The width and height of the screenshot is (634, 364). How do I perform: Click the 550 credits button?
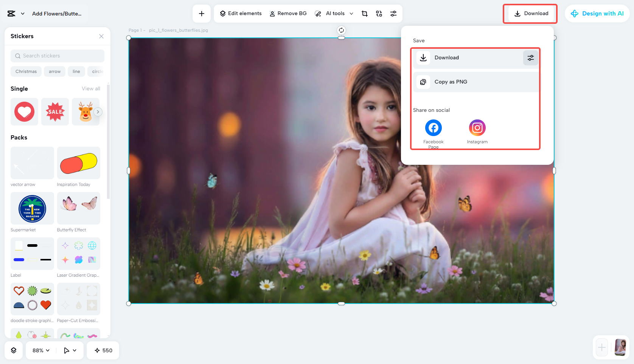(103, 350)
